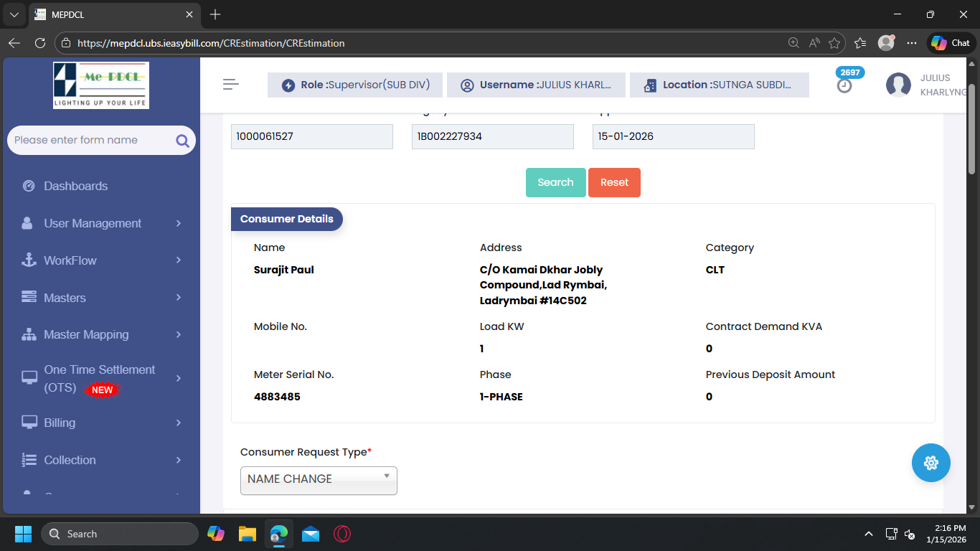
Task: Open Copilot from the taskbar
Action: 216,534
